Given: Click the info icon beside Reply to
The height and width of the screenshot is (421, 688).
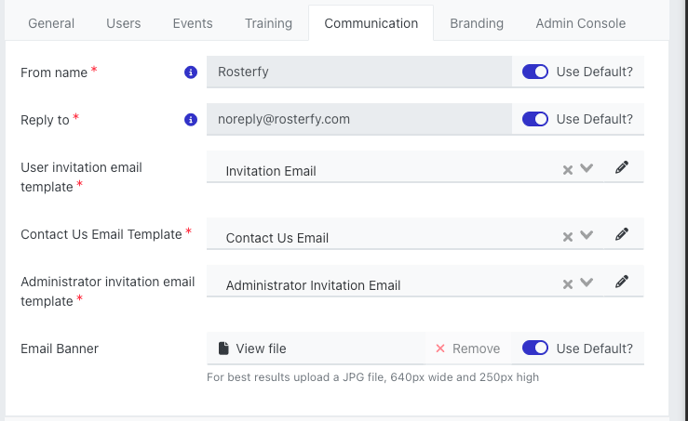Looking at the screenshot, I should point(190,119).
